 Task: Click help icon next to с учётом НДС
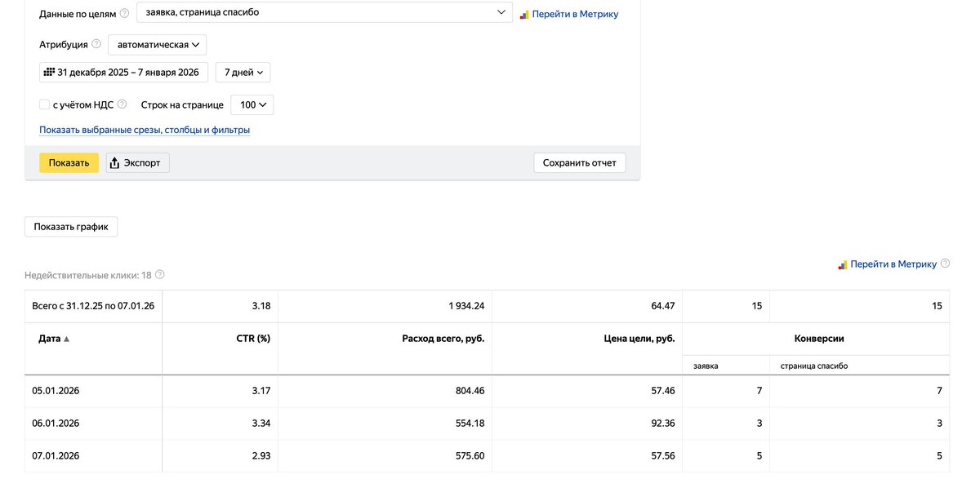click(x=122, y=104)
